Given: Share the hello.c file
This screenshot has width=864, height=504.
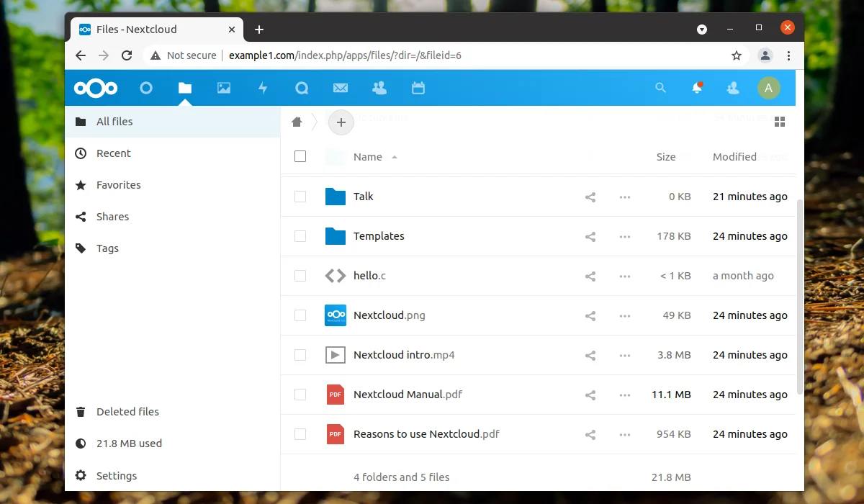Looking at the screenshot, I should (x=590, y=276).
